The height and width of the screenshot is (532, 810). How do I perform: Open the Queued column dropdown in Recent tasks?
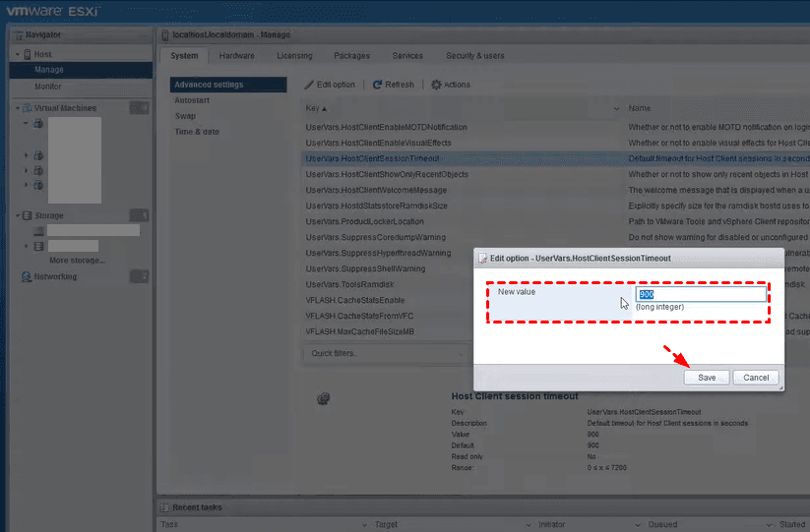[x=770, y=525]
